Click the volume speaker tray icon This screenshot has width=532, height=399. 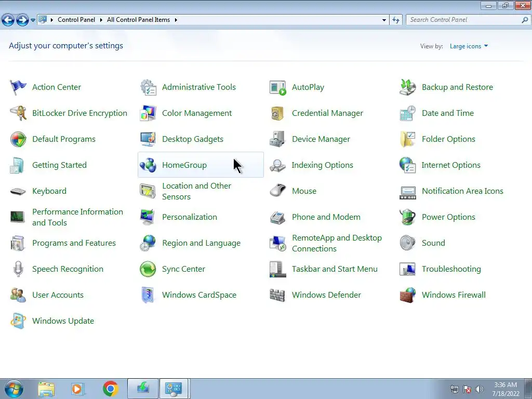[479, 389]
